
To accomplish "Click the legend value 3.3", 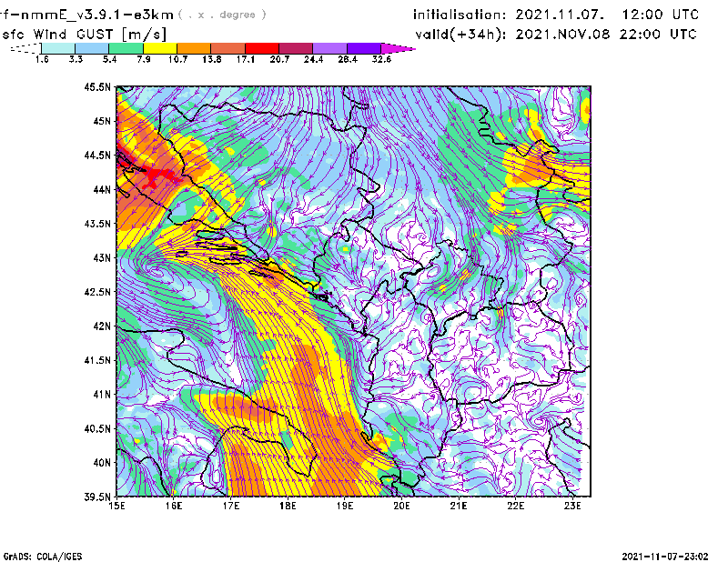I will point(76,59).
